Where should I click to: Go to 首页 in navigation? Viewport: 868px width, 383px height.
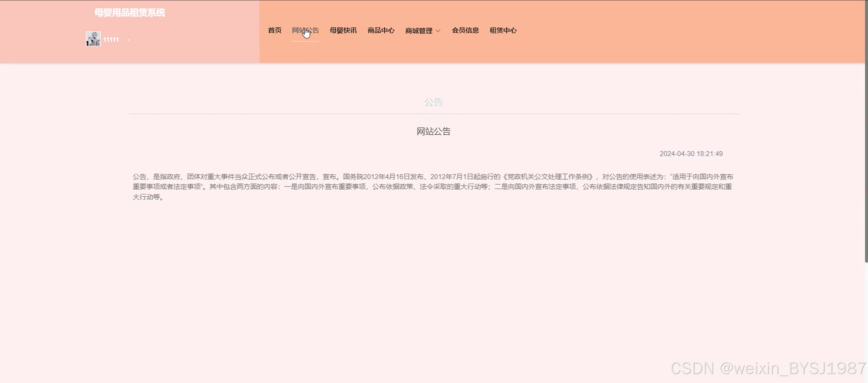pos(275,30)
